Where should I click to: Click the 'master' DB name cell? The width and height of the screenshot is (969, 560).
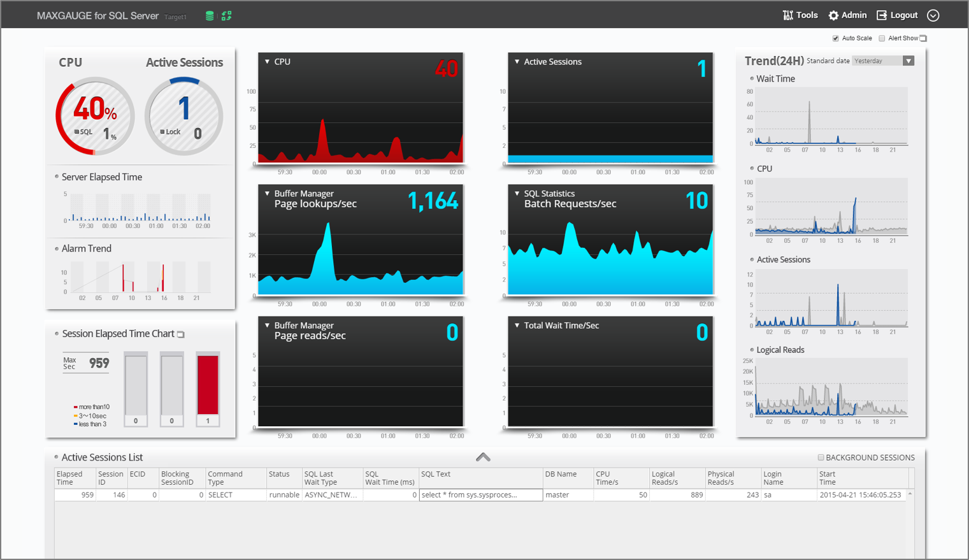pyautogui.click(x=568, y=495)
